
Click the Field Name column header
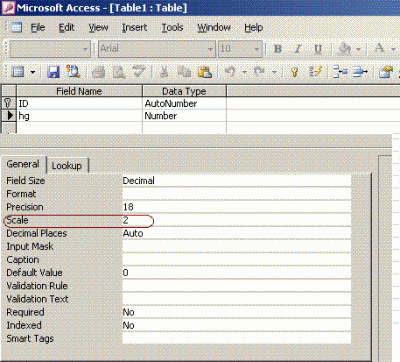(x=79, y=91)
